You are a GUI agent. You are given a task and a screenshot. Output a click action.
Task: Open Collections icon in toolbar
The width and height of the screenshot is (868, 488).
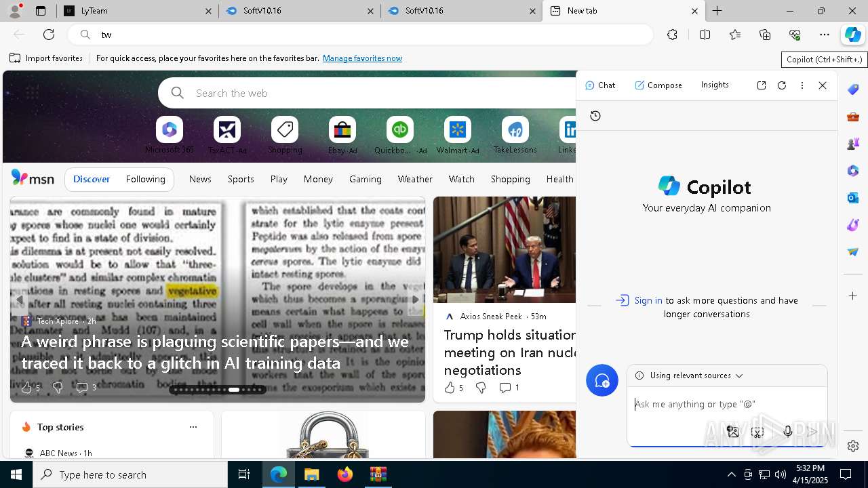pos(765,35)
